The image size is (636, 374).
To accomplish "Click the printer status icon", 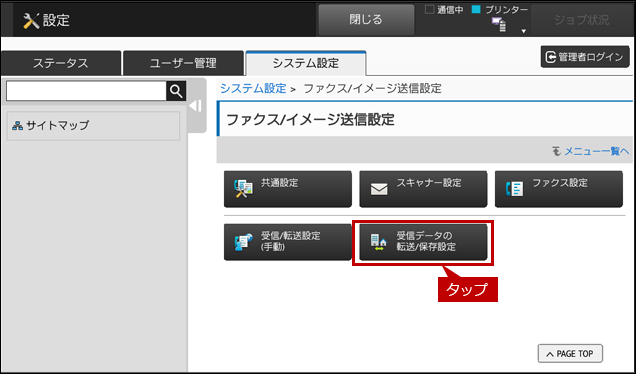I will point(499,25).
